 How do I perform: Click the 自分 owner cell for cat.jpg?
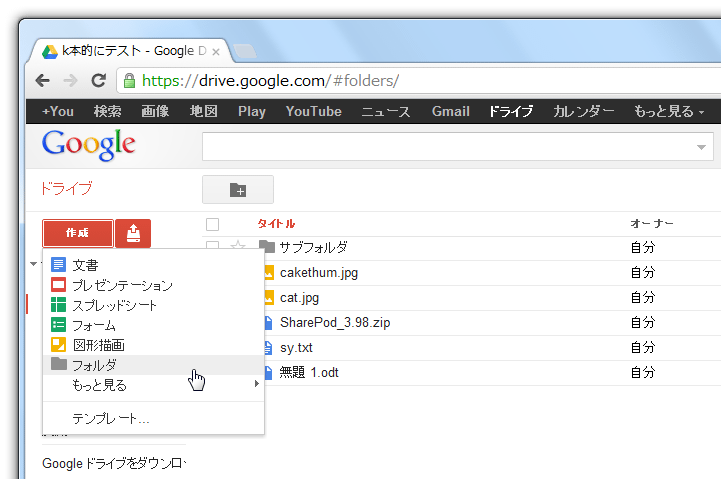[x=643, y=297]
